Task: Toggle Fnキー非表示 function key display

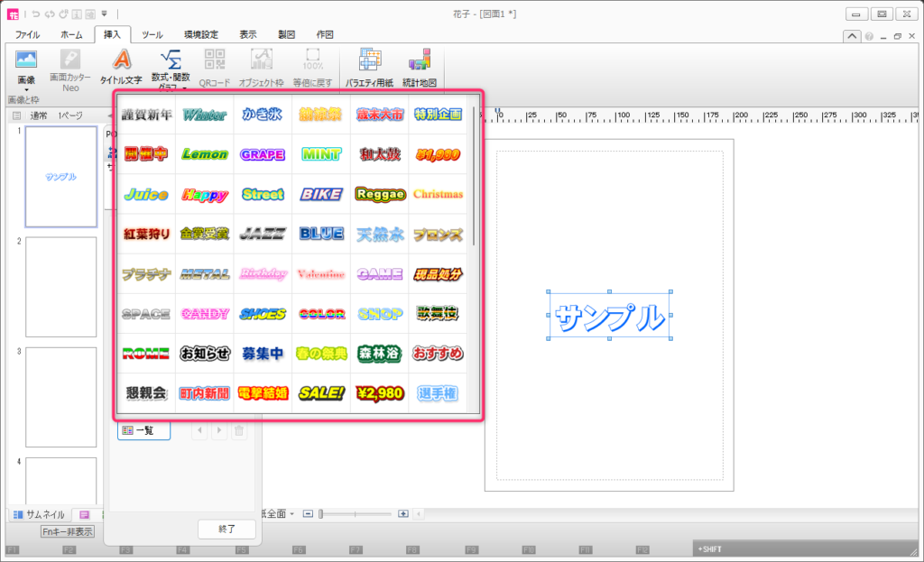Action: click(x=68, y=531)
